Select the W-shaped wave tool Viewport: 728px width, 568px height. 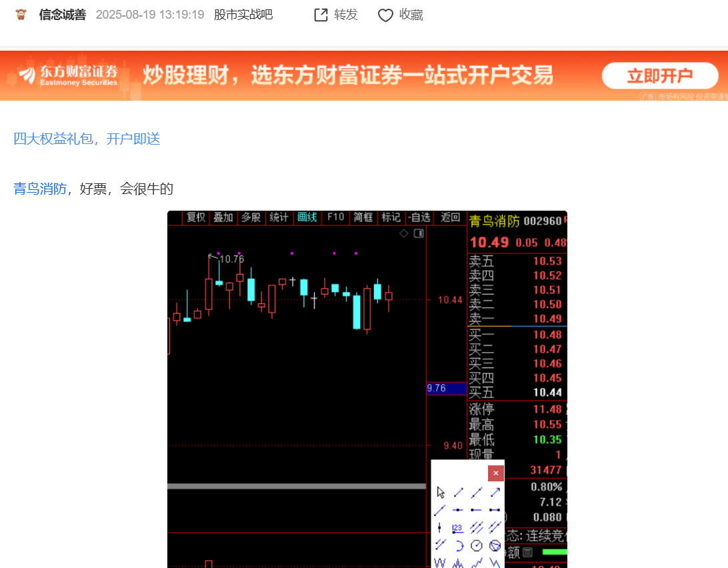pos(440,563)
